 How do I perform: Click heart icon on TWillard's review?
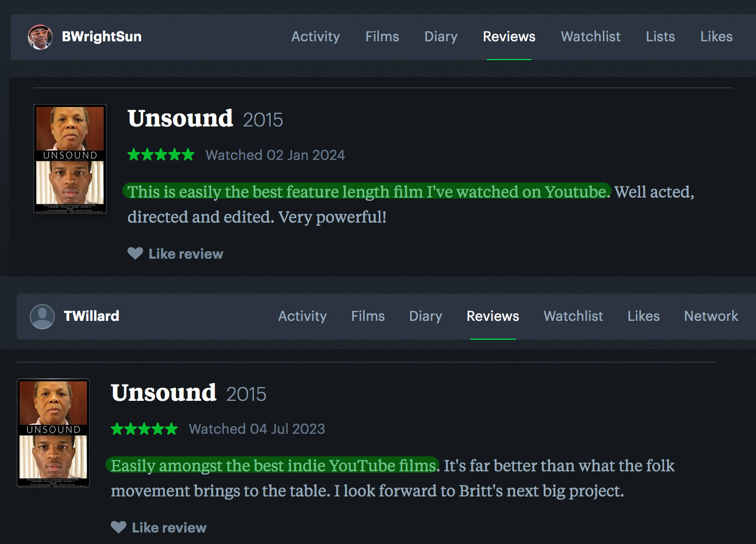click(119, 527)
